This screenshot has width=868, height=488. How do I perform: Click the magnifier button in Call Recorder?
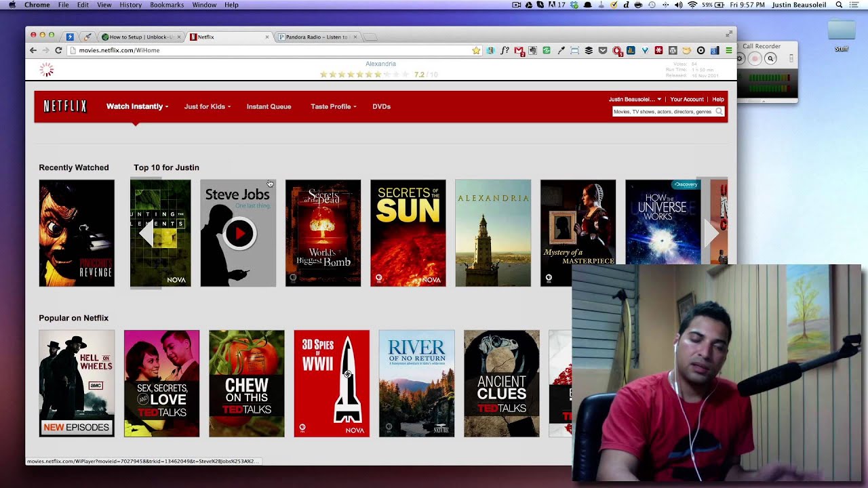770,59
